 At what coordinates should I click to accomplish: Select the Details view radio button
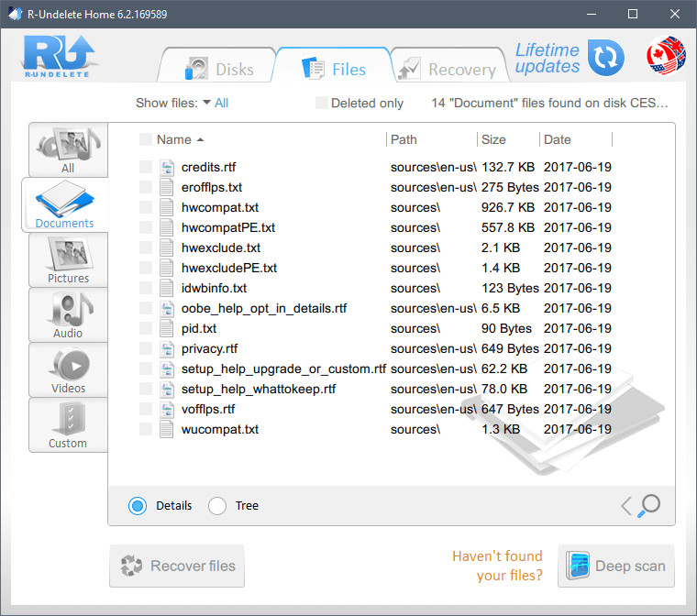[138, 506]
